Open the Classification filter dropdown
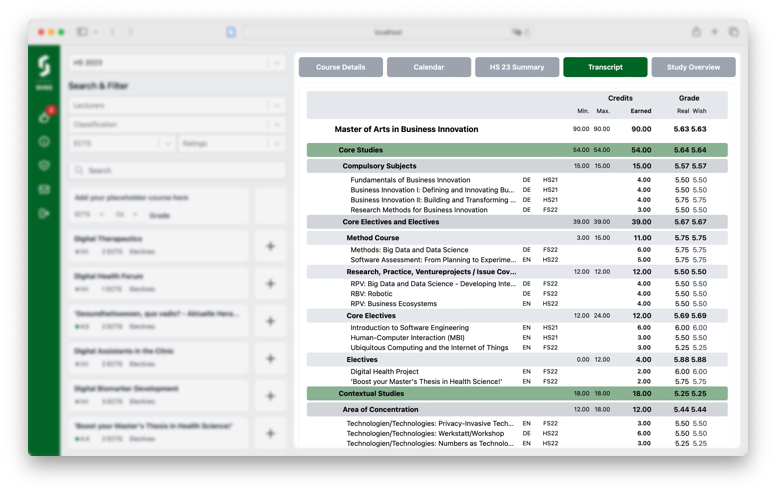The height and width of the screenshot is (493, 776). [x=177, y=125]
